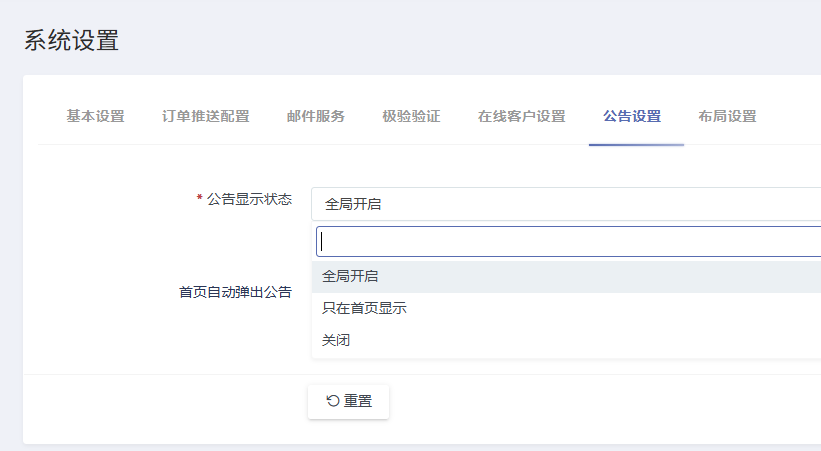Go to the 邮件服务 tab
This screenshot has width=821, height=451.
coord(315,116)
